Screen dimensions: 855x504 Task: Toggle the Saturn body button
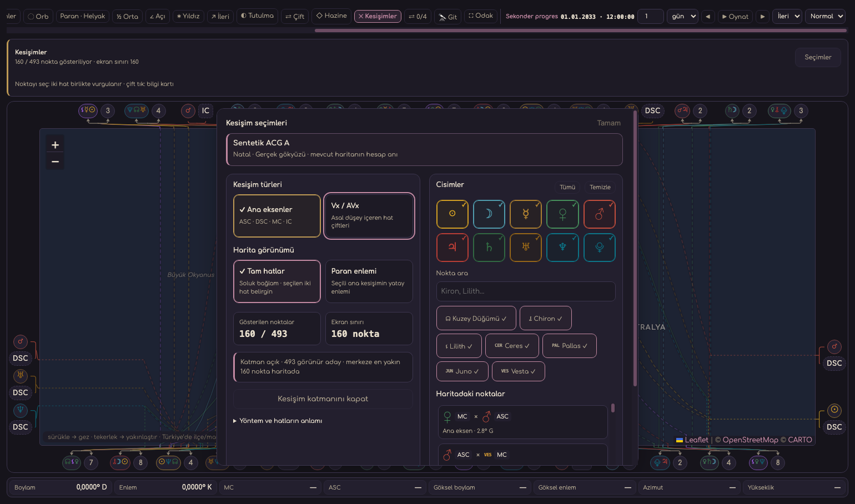pos(489,248)
